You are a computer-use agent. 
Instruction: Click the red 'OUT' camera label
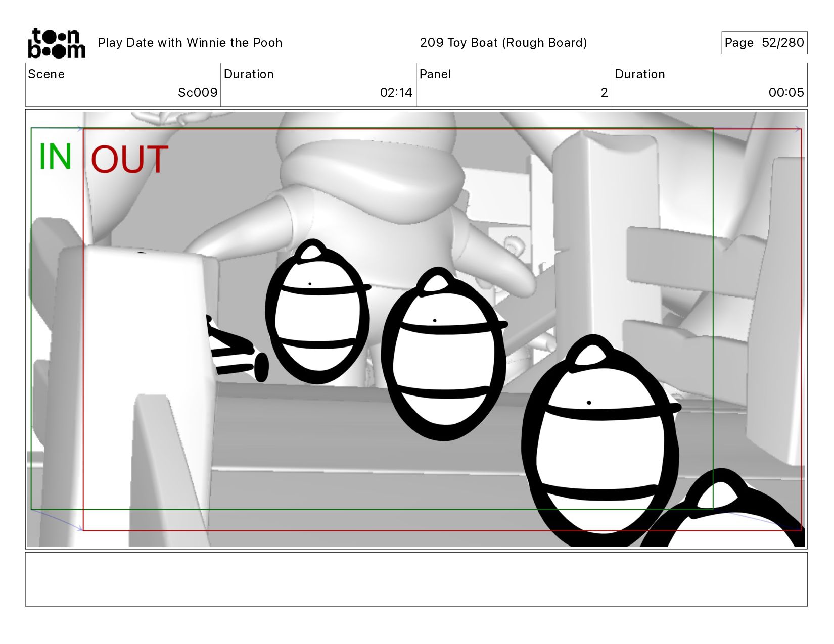129,160
